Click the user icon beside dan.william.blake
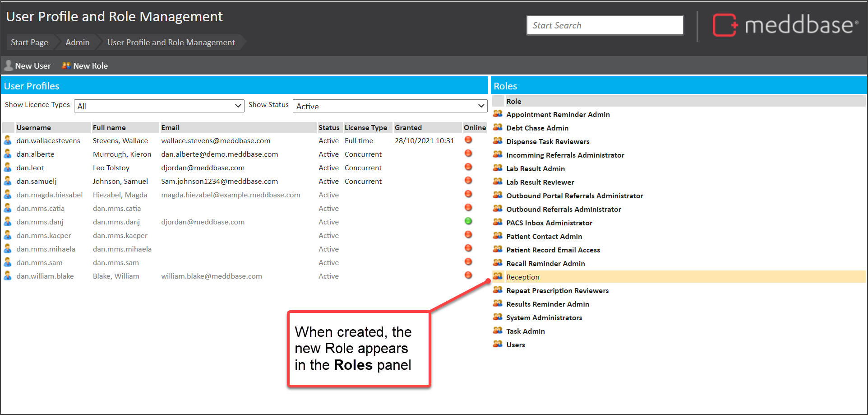 tap(8, 276)
